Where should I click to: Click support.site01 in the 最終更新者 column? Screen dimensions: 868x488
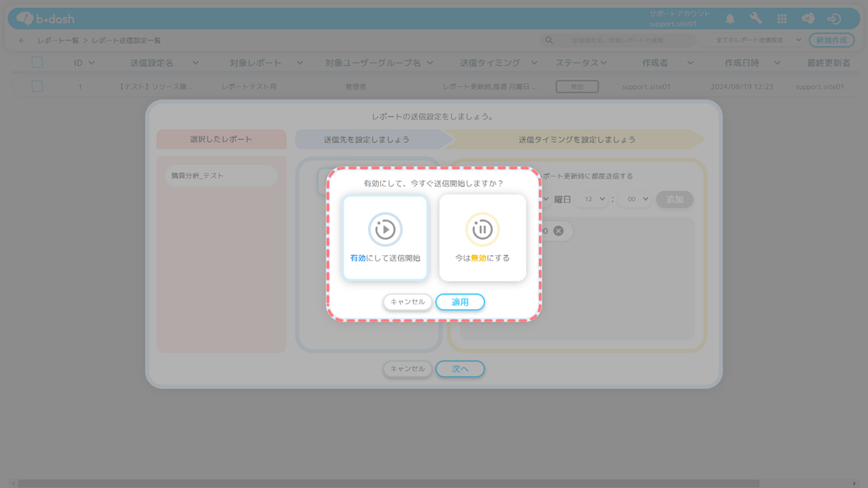820,87
